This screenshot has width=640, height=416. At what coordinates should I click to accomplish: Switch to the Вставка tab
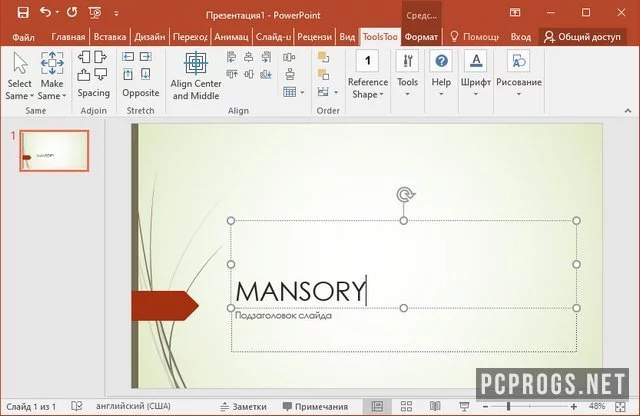click(x=110, y=37)
